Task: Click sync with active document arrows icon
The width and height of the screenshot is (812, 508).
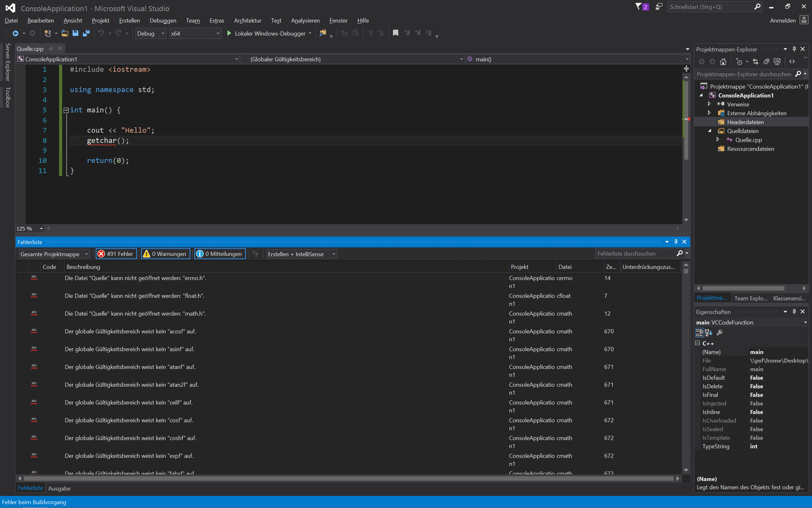Action: [x=756, y=62]
